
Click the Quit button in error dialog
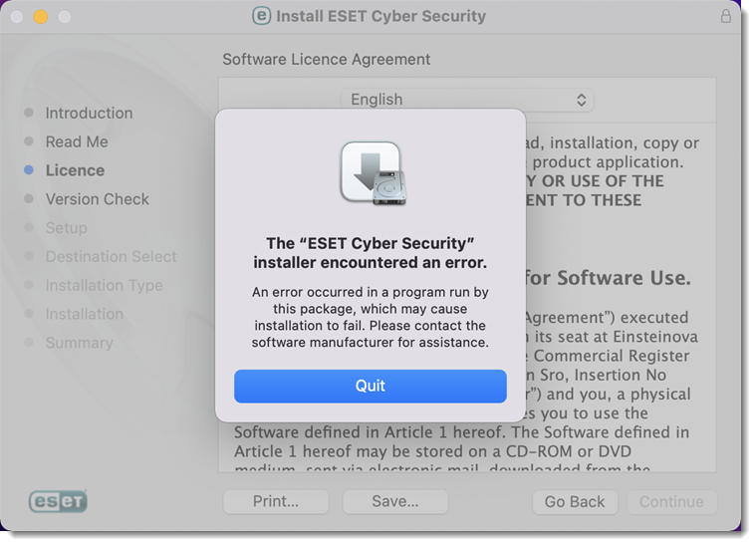370,386
